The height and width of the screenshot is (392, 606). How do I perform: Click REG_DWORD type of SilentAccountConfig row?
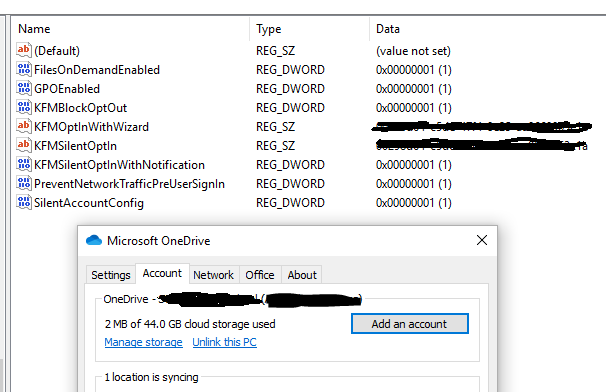[290, 202]
